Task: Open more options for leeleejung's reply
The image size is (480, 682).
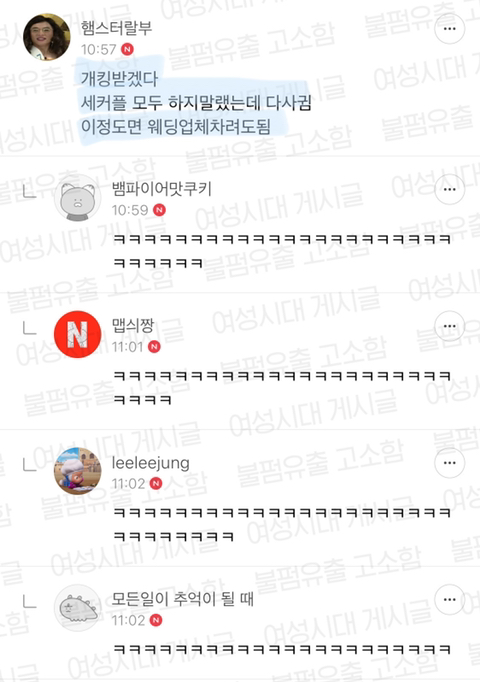Action: coord(450,463)
